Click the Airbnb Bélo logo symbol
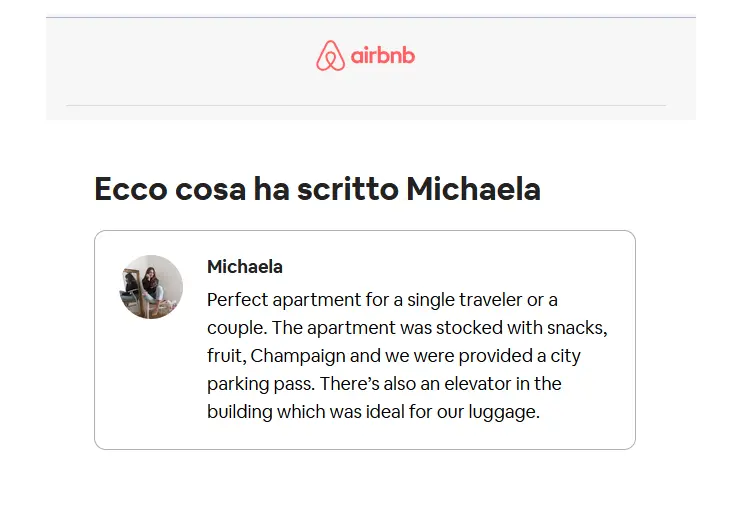The width and height of the screenshot is (736, 507). (330, 56)
